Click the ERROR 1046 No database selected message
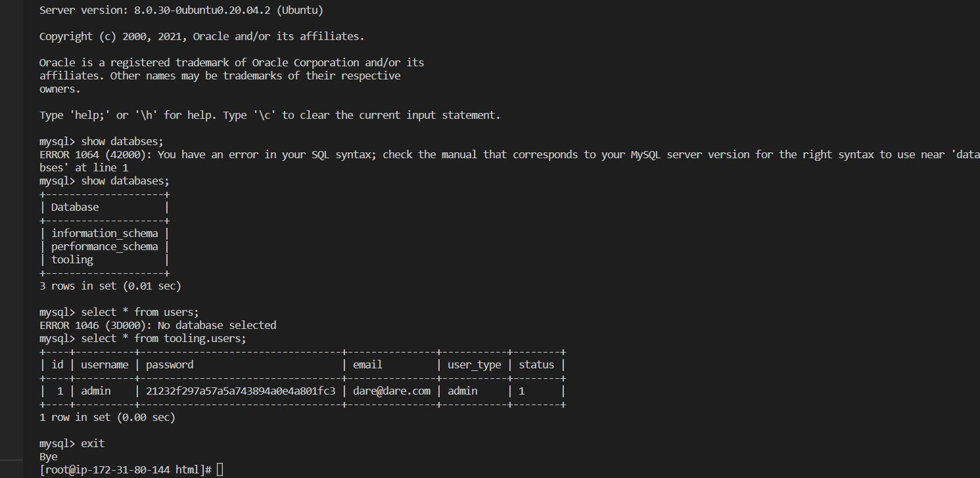980x478 pixels. [x=158, y=325]
